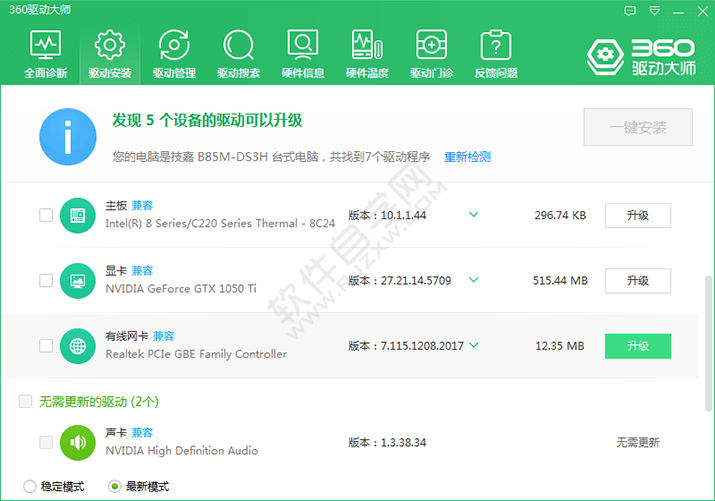The image size is (715, 501).
Task: Expand version dropdown for motherboard driver 10.1.1.44
Action: pos(474,215)
